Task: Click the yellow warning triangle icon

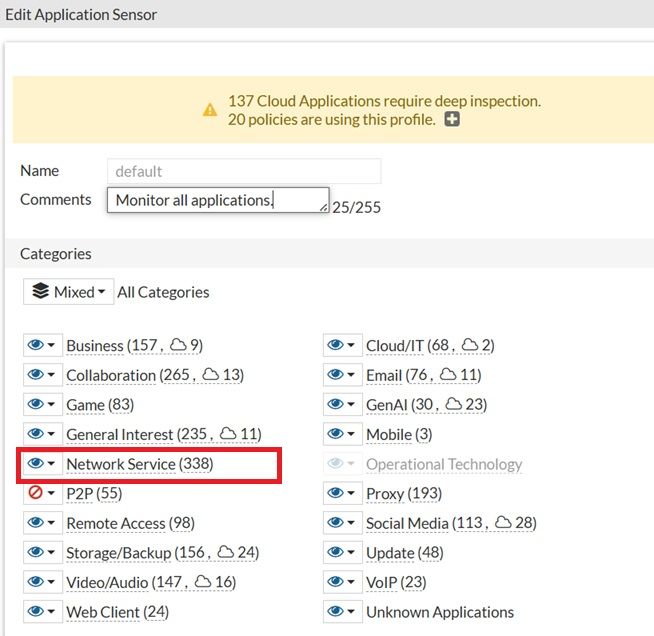Action: [x=210, y=110]
